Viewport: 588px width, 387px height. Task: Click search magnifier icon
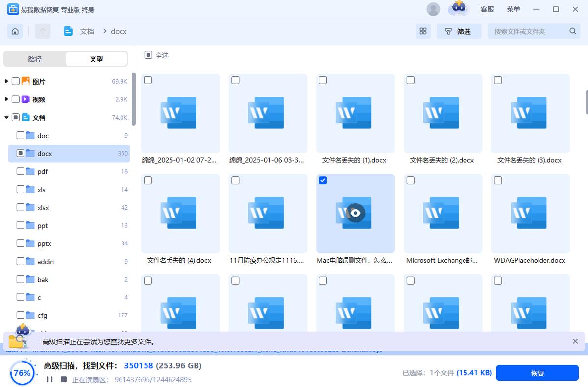[573, 31]
